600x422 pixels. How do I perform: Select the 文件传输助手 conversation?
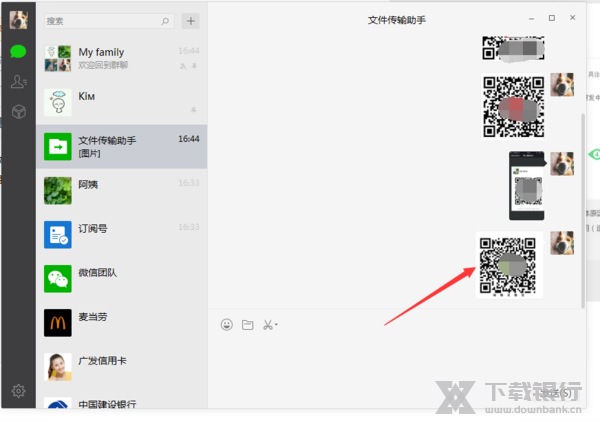[122, 146]
